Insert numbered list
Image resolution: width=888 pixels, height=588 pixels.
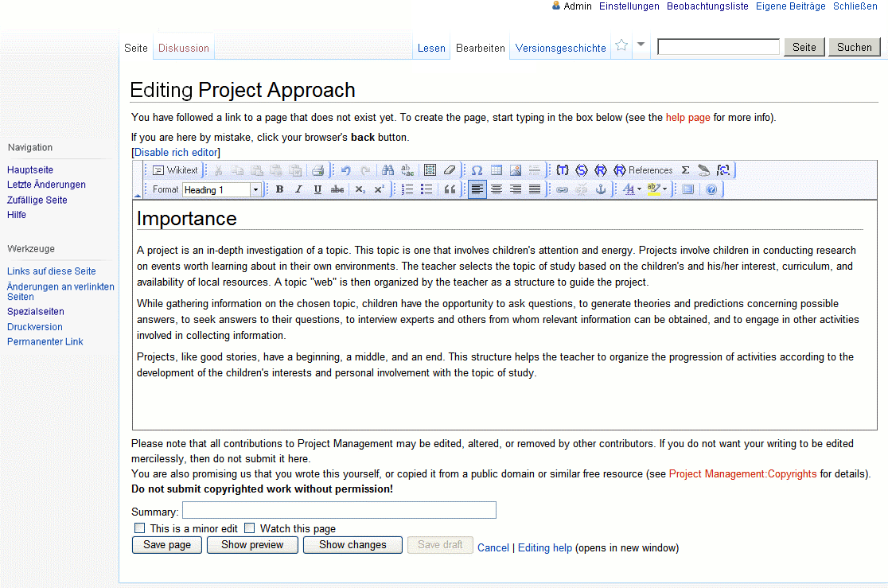point(407,189)
